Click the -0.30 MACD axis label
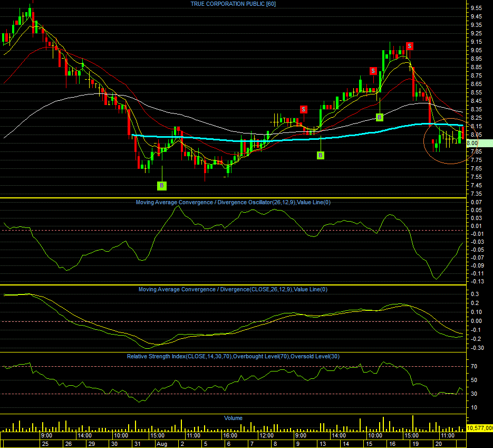This screenshot has width=493, height=448. 477,348
